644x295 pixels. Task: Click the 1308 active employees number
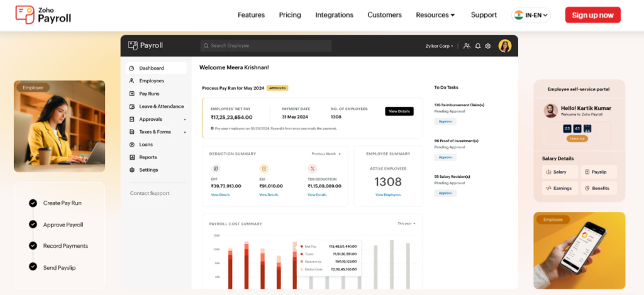[388, 182]
